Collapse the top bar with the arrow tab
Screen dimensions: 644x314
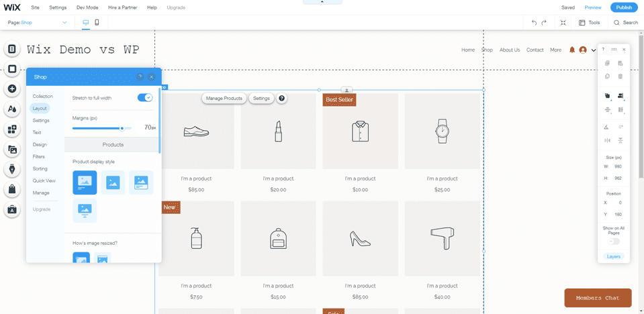point(322,2)
